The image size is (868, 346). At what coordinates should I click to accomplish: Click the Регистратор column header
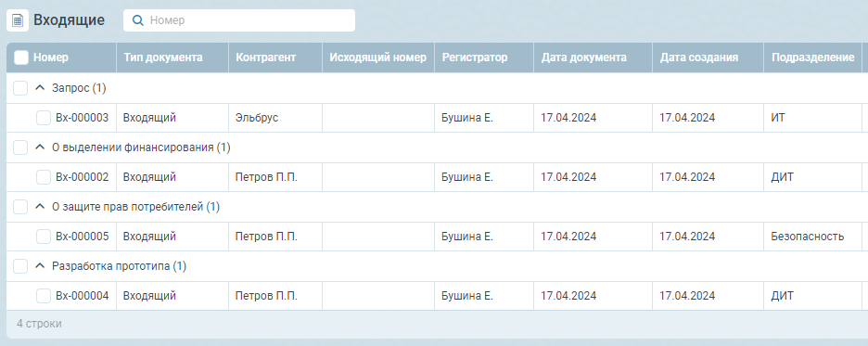(x=475, y=58)
